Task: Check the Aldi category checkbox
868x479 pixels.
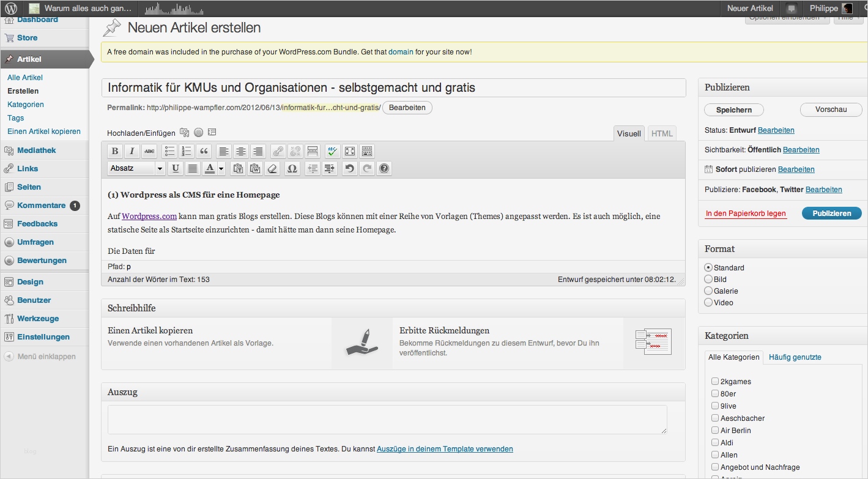Action: [715, 442]
